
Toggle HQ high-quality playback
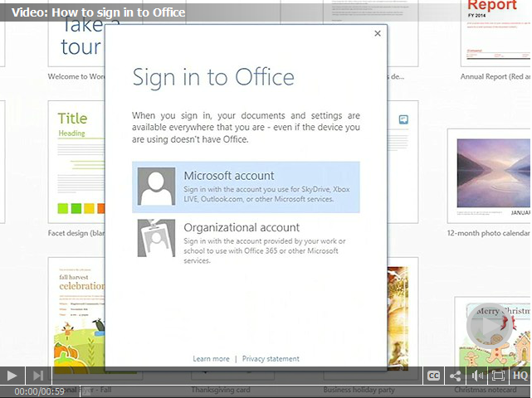click(x=520, y=376)
